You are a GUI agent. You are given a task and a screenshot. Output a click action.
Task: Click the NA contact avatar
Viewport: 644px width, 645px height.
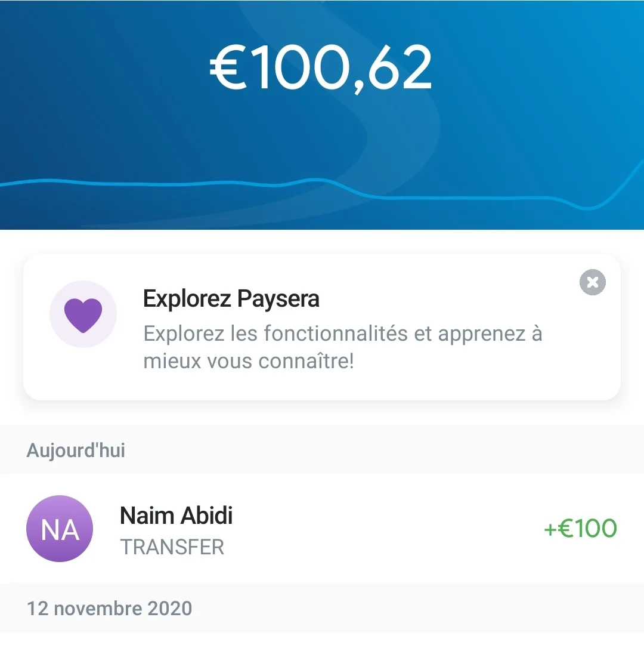(60, 529)
